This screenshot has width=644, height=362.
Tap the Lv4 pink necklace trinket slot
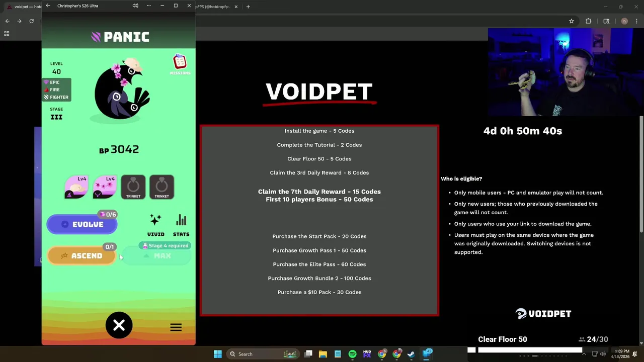[x=105, y=187]
